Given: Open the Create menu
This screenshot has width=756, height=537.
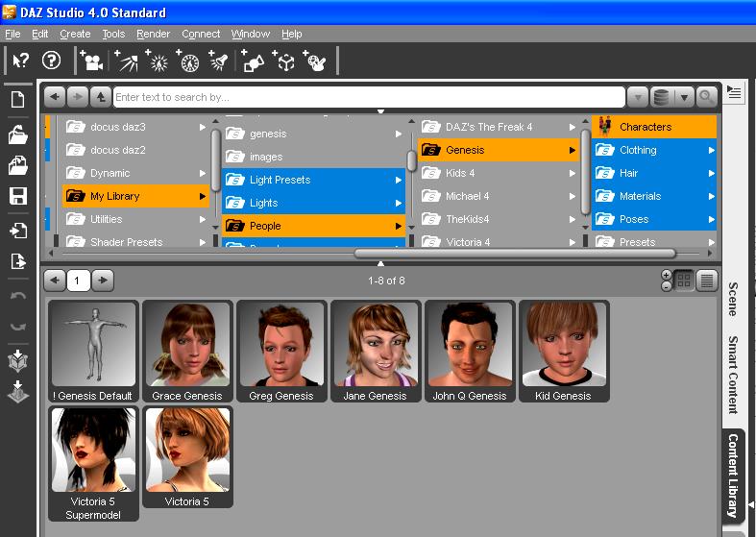Looking at the screenshot, I should tap(75, 34).
